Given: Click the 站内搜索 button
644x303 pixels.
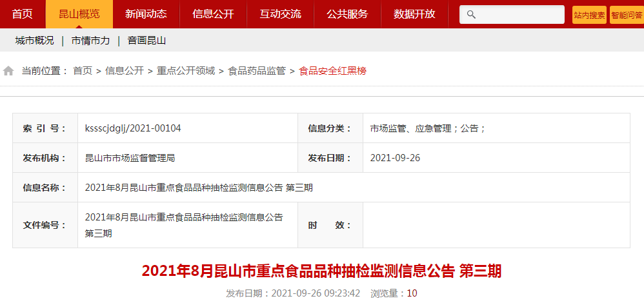Looking at the screenshot, I should pos(589,15).
